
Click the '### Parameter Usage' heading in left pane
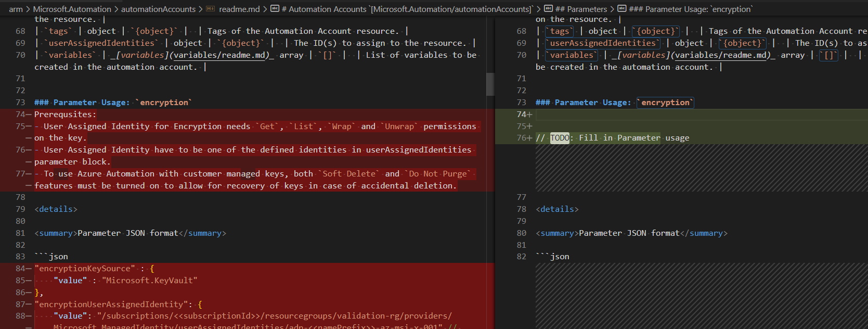113,103
